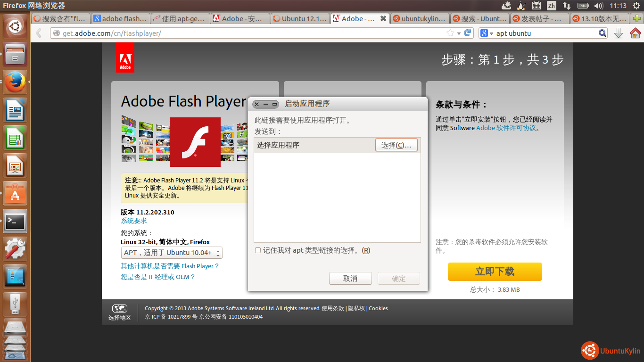This screenshot has width=644, height=362.
Task: Switch to the ubuntukylin tab
Action: coord(420,19)
